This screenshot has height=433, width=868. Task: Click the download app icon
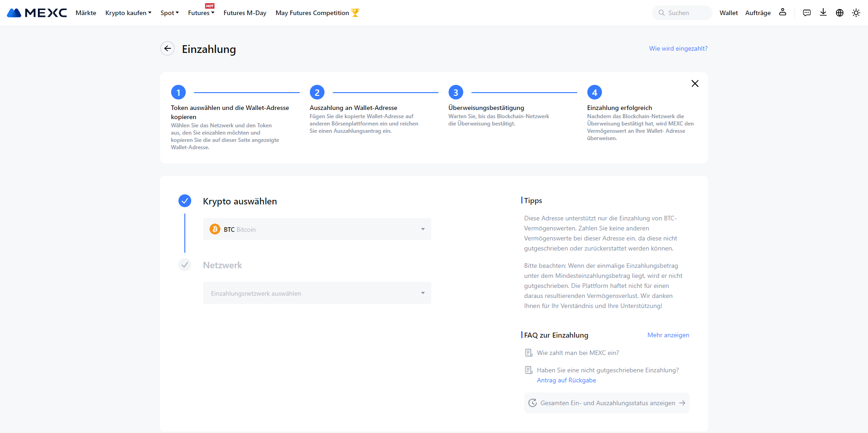click(x=823, y=12)
